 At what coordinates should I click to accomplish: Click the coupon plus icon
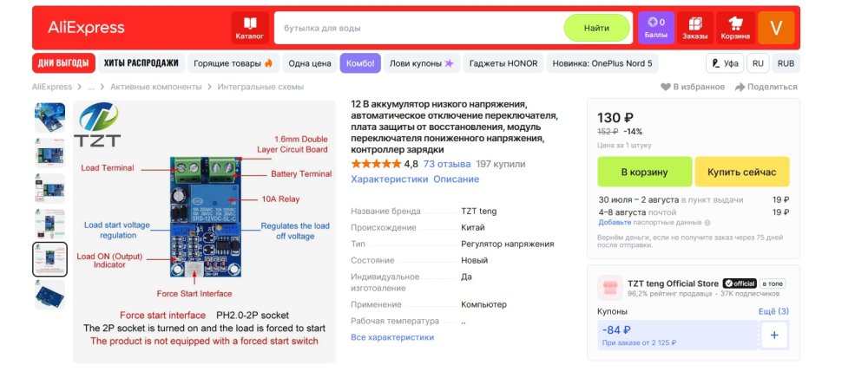pyautogui.click(x=774, y=335)
